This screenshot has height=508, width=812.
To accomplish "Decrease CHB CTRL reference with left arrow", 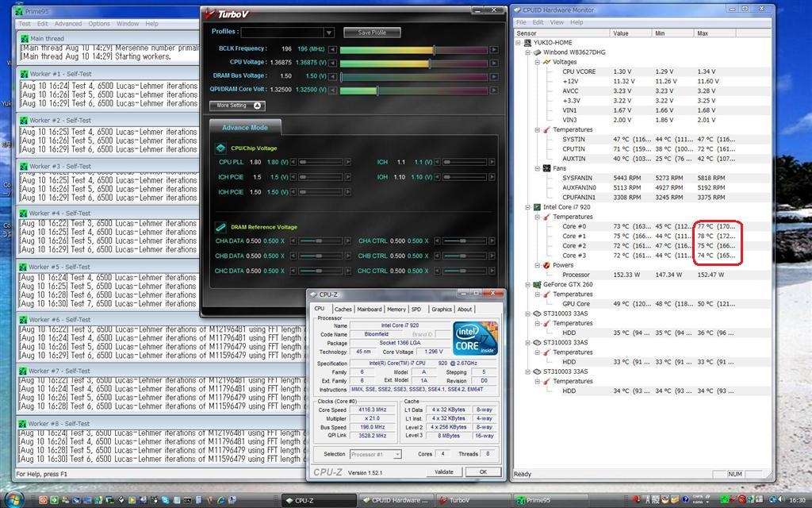I will point(437,256).
